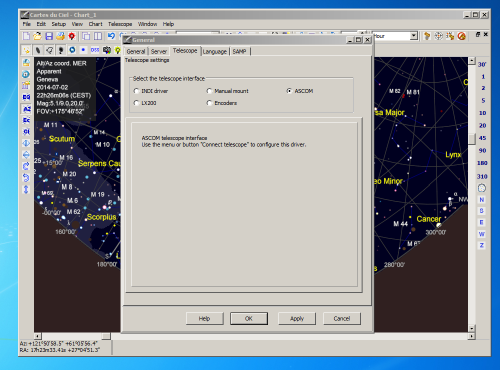
Task: Select the Encoders radio button
Action: (x=209, y=103)
